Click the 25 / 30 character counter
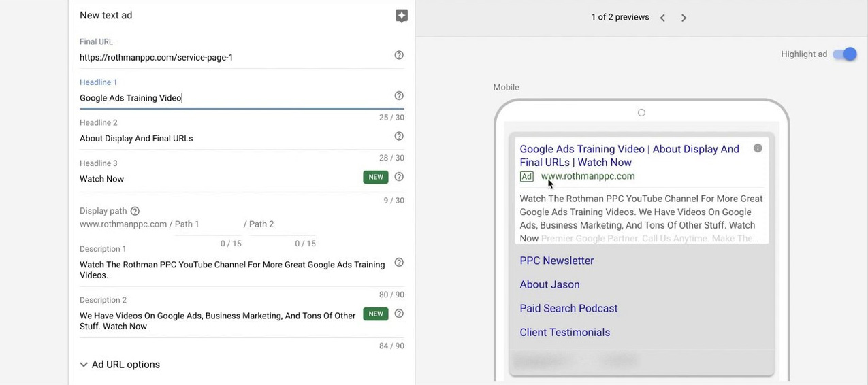The image size is (868, 385). 391,118
